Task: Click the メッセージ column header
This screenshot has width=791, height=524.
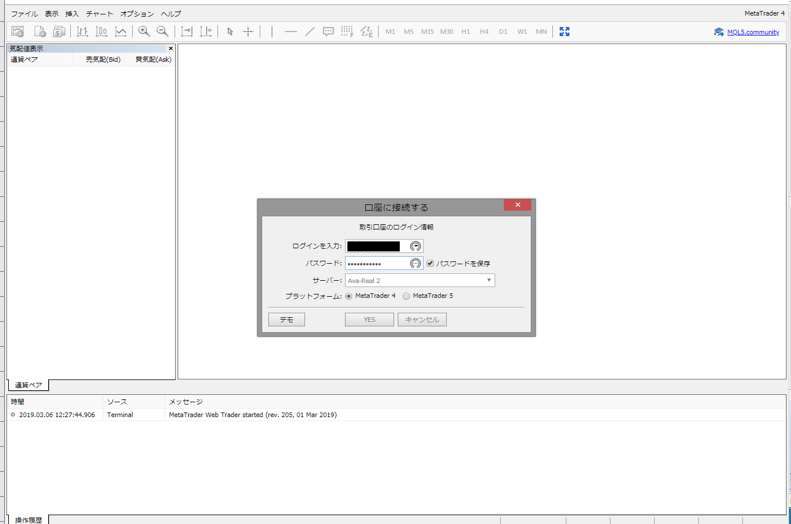Action: tap(186, 402)
